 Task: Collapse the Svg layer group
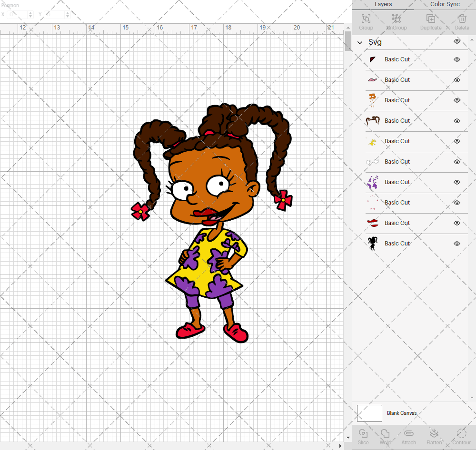[x=360, y=42]
